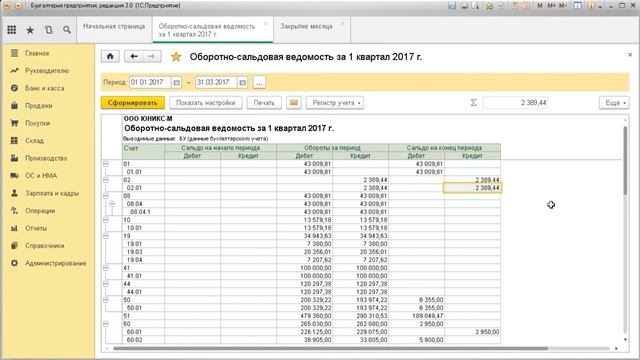The width and height of the screenshot is (640, 360).
Task: Toggle panel layout icon in title bar
Action: tap(577, 6)
